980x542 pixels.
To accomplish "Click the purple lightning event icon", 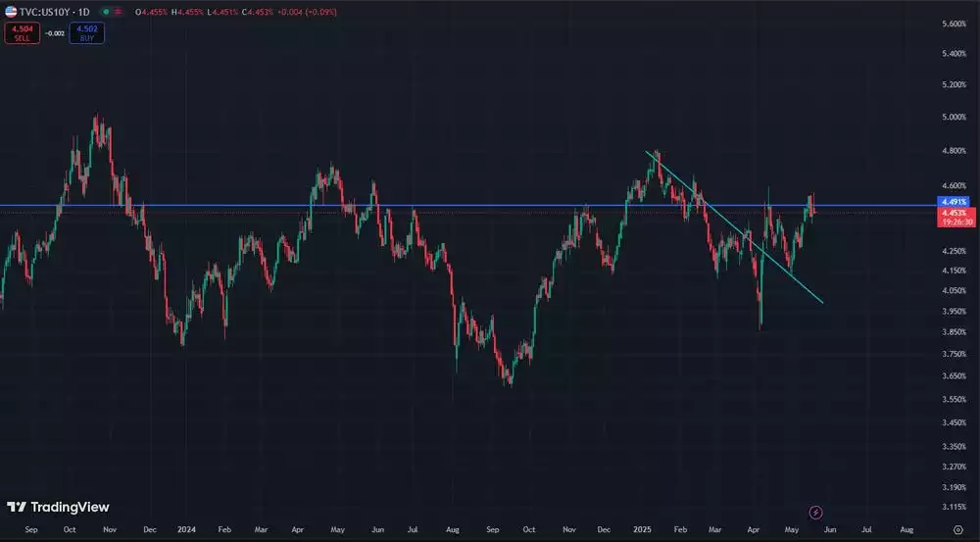I will 815,513.
